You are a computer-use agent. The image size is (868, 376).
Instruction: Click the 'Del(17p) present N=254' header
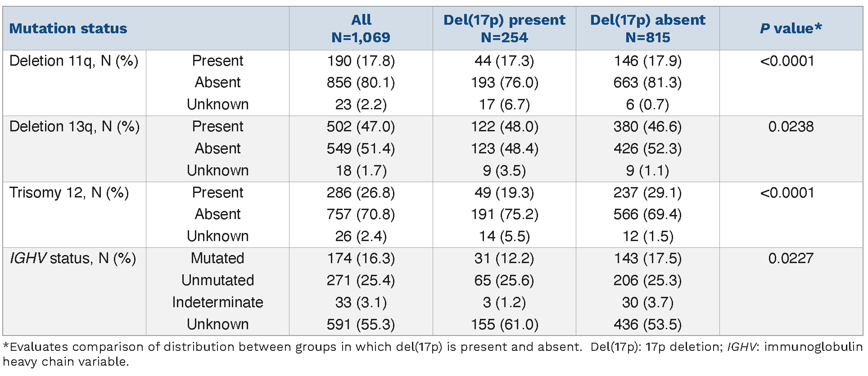click(x=504, y=28)
